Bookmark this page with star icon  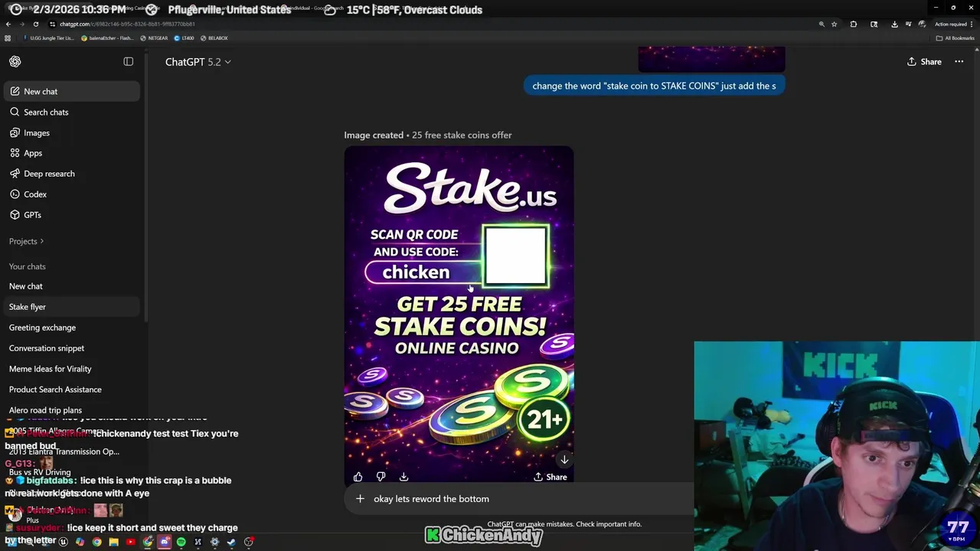point(834,24)
